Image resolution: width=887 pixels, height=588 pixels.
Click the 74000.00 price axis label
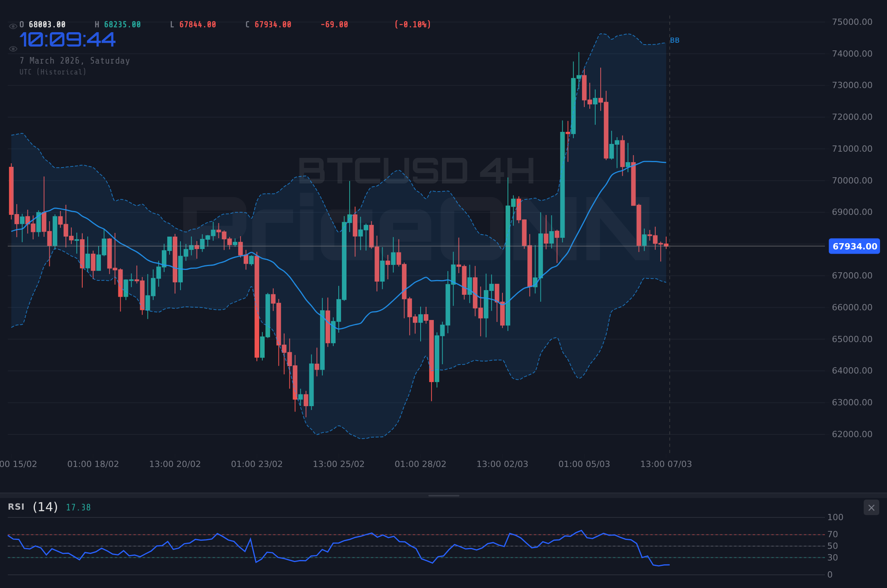tap(852, 54)
